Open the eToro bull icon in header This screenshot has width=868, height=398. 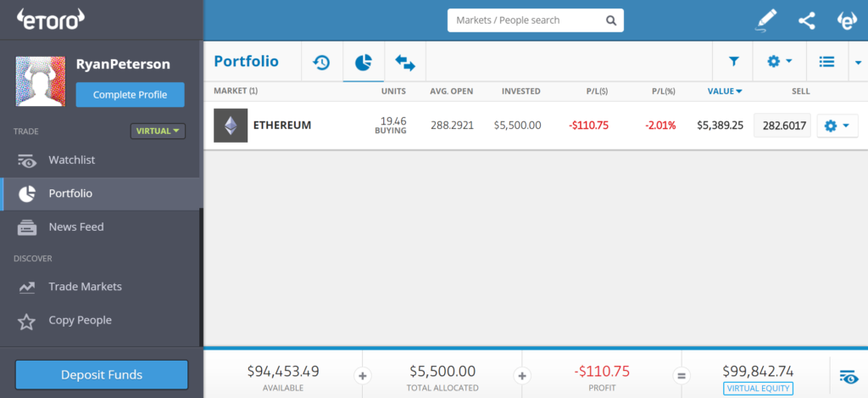[x=847, y=20]
